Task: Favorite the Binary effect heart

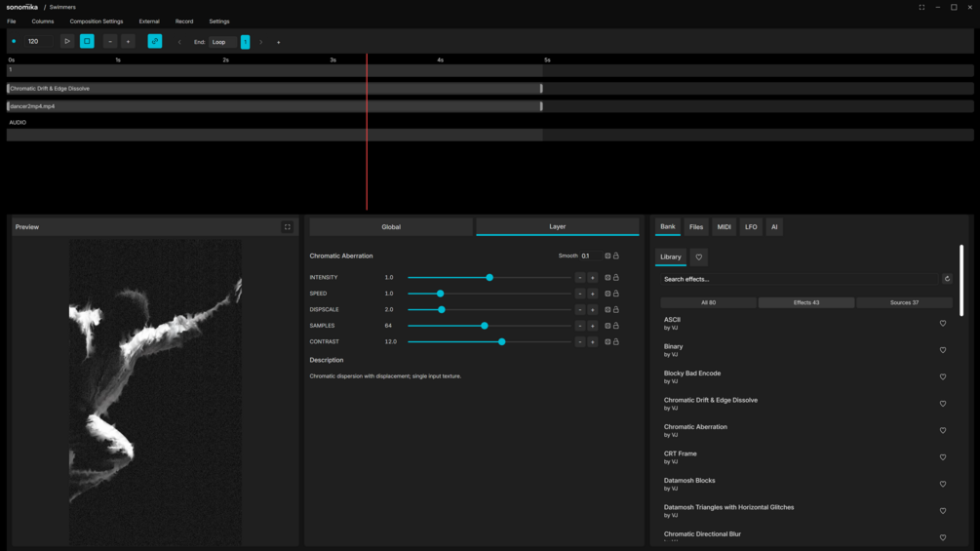Action: pos(943,350)
